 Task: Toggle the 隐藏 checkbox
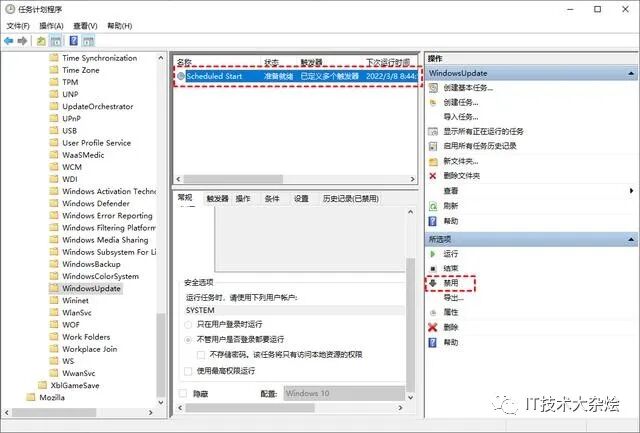[x=183, y=393]
